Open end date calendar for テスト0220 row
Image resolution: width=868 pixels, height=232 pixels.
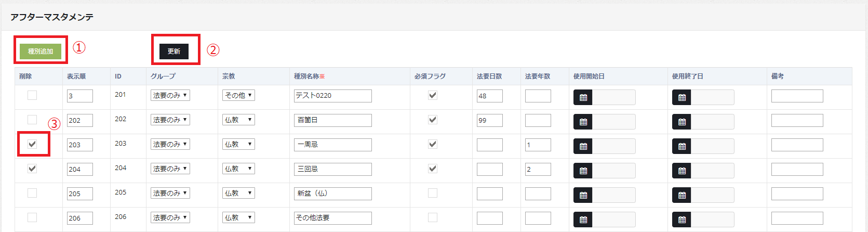click(682, 97)
